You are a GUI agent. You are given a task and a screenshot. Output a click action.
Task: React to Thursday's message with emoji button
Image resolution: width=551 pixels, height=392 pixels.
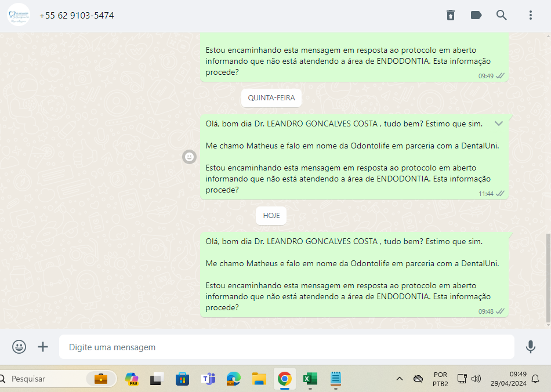pos(190,157)
